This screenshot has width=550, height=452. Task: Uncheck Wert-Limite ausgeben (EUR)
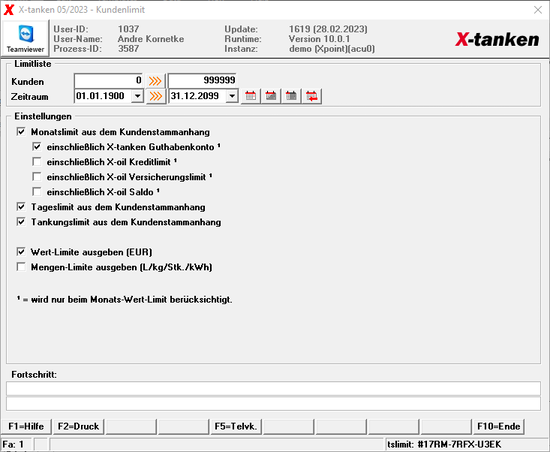[x=21, y=252]
